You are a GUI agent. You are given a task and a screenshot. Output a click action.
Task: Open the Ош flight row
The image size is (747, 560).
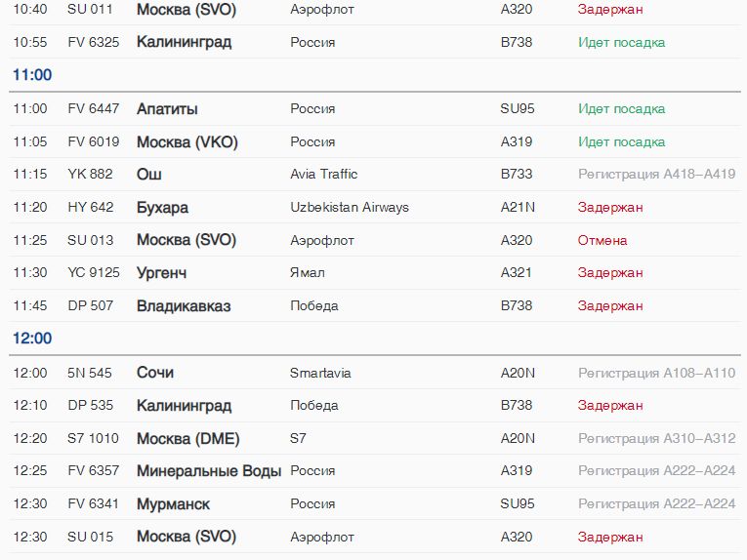click(149, 175)
